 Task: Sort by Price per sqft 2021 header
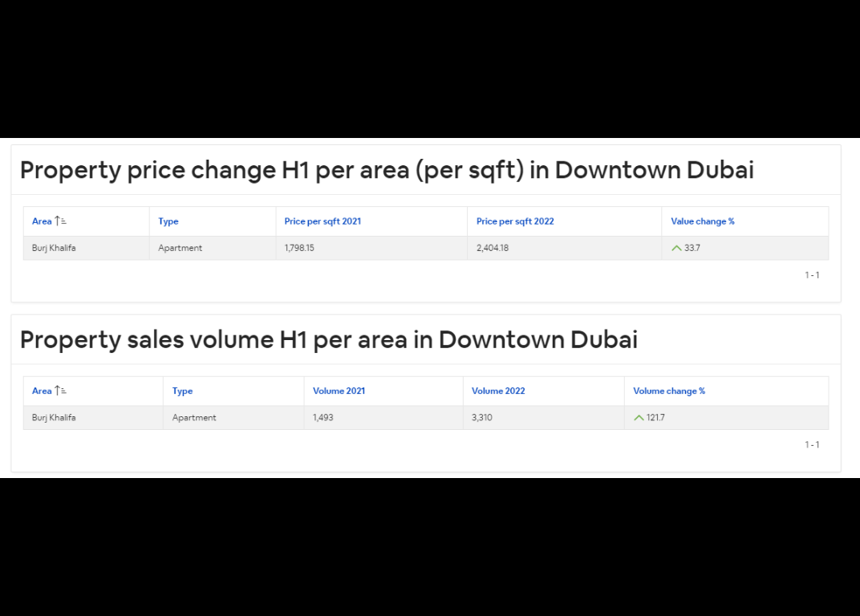322,221
